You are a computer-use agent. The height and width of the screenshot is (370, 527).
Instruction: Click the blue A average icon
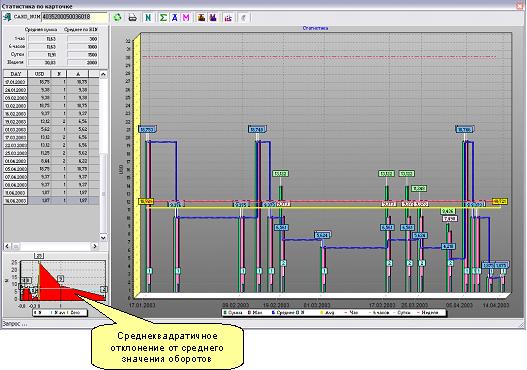click(174, 17)
